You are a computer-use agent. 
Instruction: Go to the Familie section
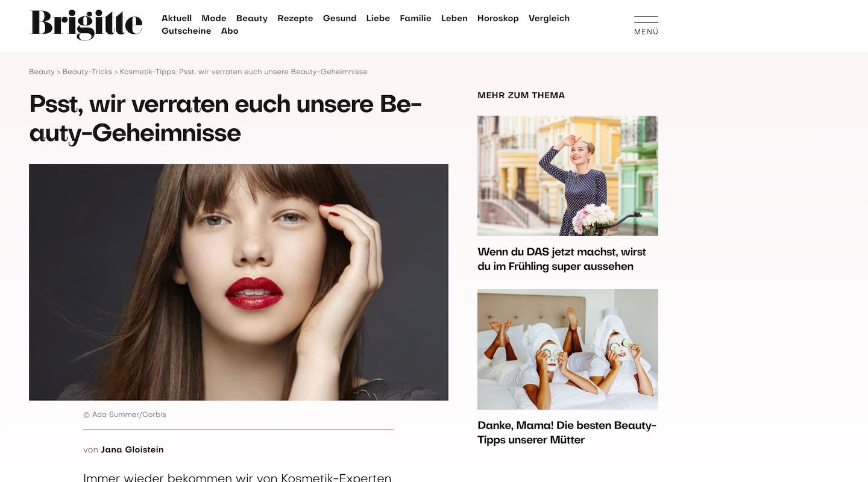tap(416, 18)
